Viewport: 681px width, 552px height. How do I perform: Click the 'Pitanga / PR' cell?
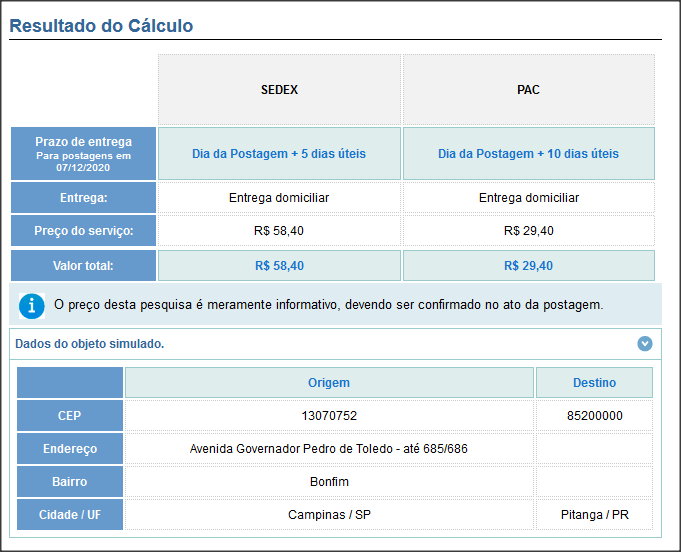pos(595,515)
